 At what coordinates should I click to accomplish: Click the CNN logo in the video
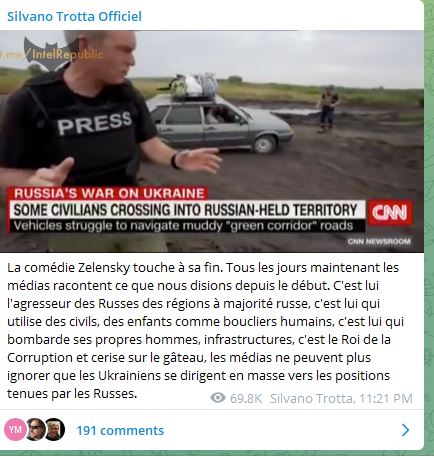point(390,212)
